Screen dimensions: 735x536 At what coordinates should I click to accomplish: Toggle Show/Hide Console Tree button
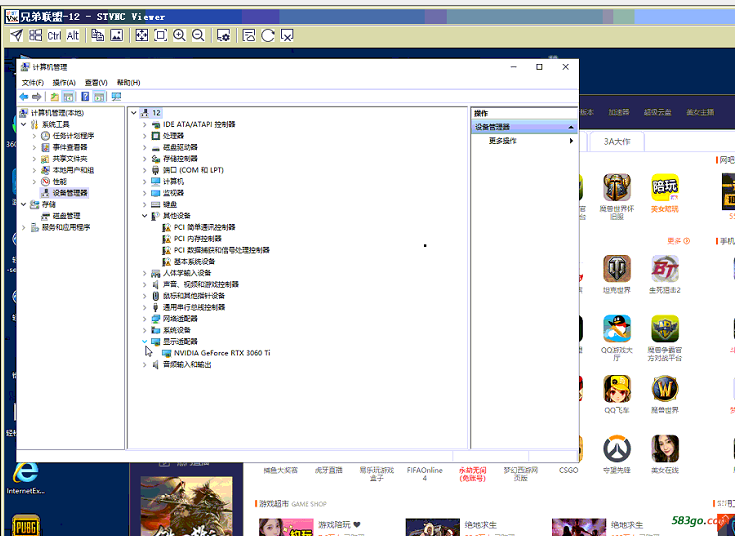click(68, 97)
